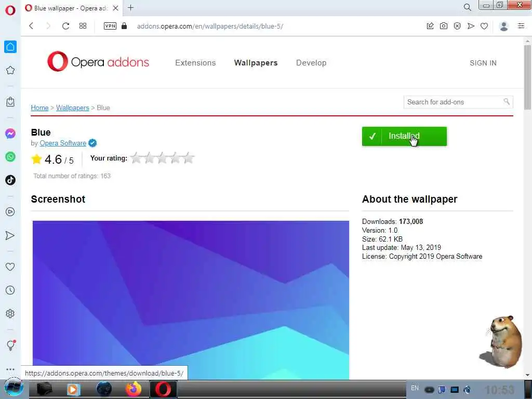The image size is (532, 399).
Task: Open Speed Dial grid icon
Action: pyautogui.click(x=83, y=26)
